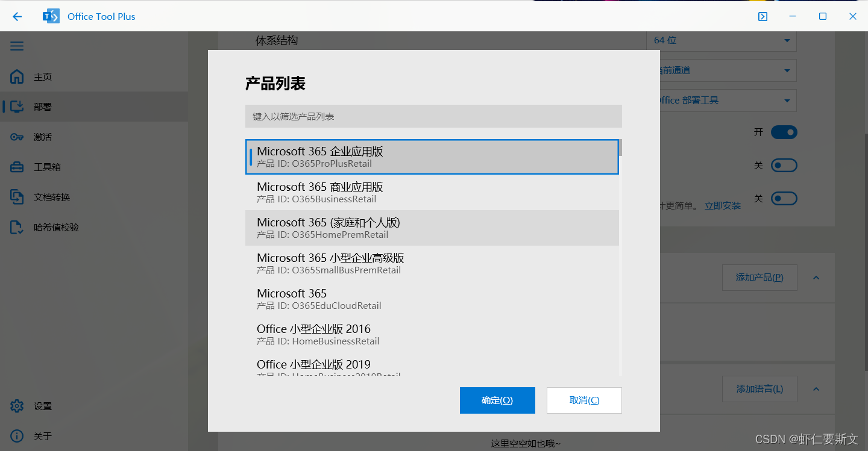Click the 添加语言(L) button
The height and width of the screenshot is (451, 868).
(759, 389)
